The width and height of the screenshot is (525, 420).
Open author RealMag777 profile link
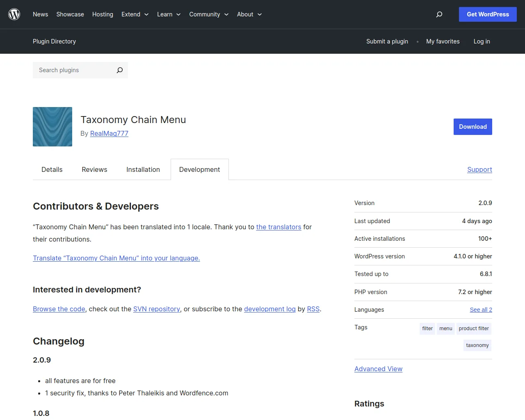click(x=109, y=133)
